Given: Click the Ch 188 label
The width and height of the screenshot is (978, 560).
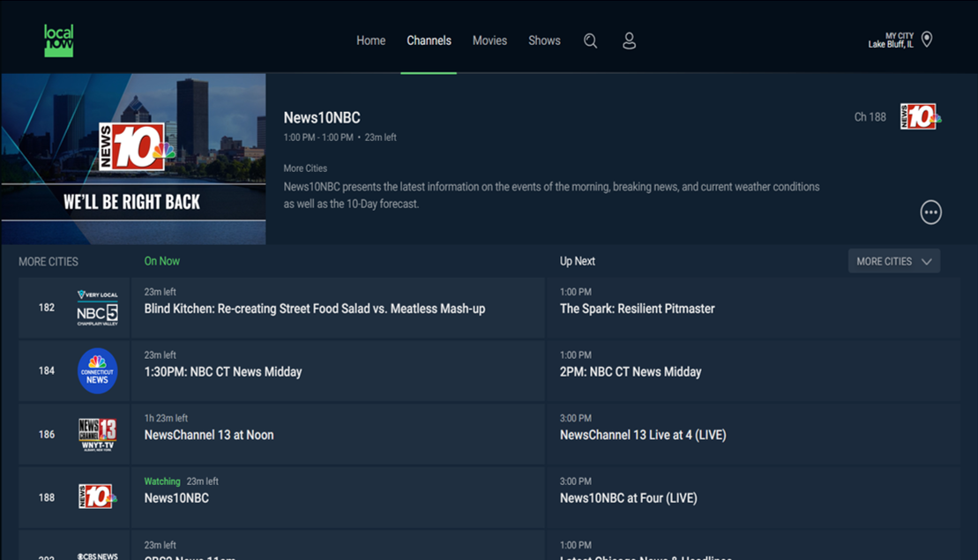Looking at the screenshot, I should click(870, 116).
